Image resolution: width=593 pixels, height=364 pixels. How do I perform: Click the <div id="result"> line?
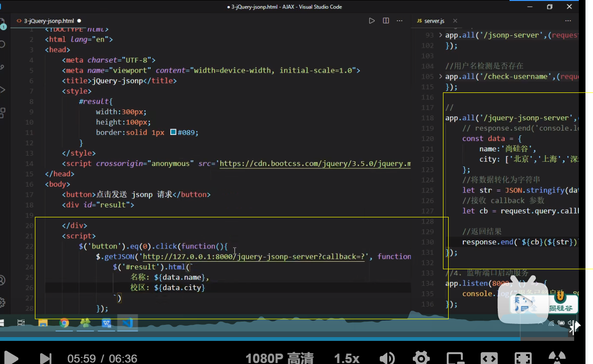98,205
